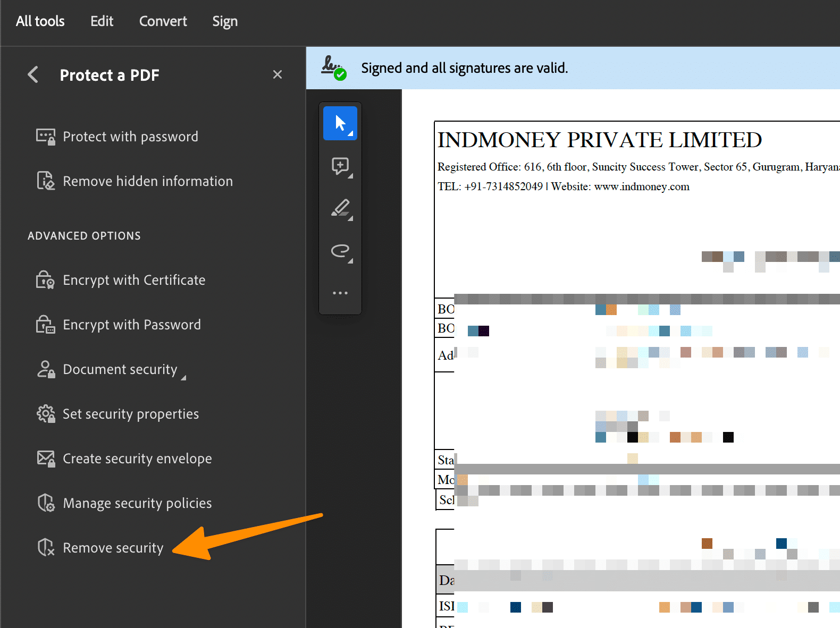The height and width of the screenshot is (628, 840).
Task: Click the INDMONEY PRIVATE LIMITED heading
Action: [600, 140]
